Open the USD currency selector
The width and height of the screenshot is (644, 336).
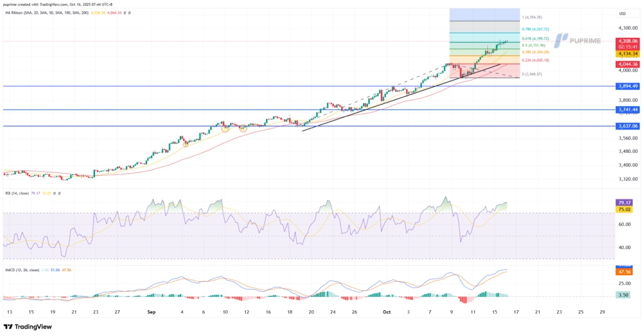coord(623,13)
